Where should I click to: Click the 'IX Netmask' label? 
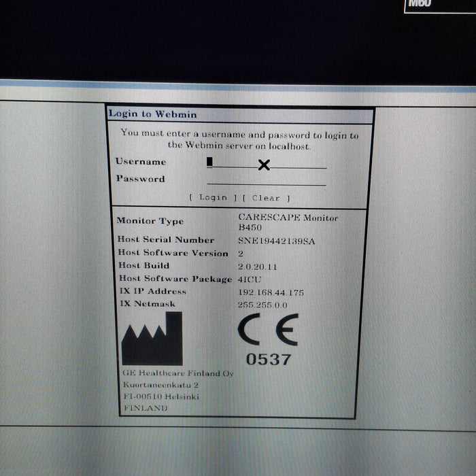click(148, 303)
